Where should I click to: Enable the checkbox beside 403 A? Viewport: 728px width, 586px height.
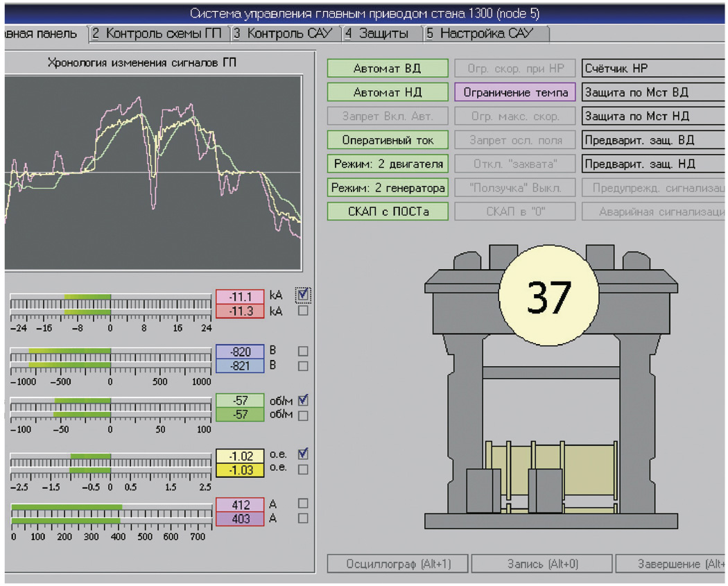303,518
